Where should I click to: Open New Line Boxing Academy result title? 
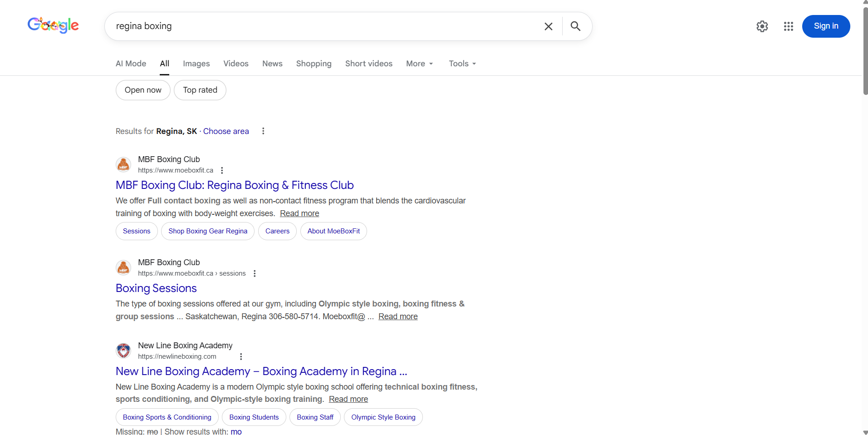[261, 371]
